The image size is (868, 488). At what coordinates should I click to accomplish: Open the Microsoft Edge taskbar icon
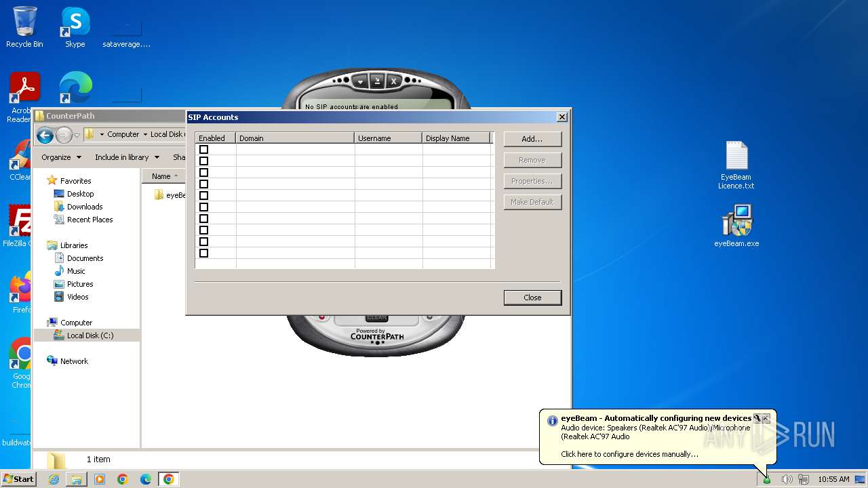coord(146,479)
